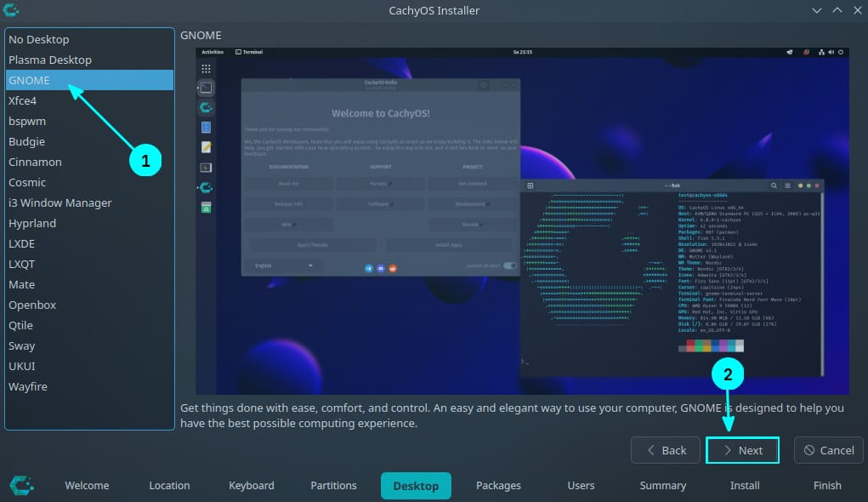Click the Next button

[x=742, y=450]
